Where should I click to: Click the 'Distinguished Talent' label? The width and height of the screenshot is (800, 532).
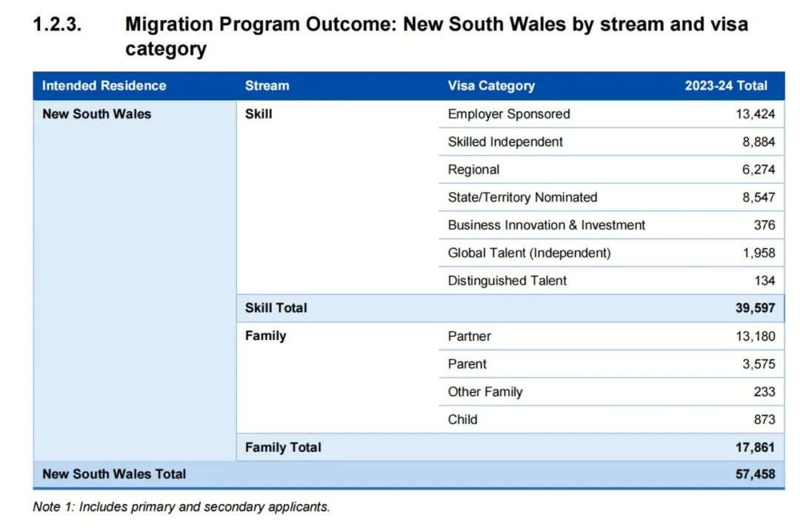tap(507, 280)
